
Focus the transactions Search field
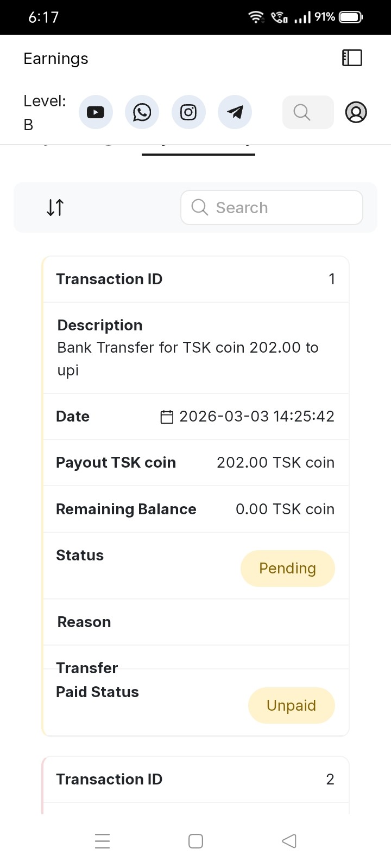[x=272, y=207]
